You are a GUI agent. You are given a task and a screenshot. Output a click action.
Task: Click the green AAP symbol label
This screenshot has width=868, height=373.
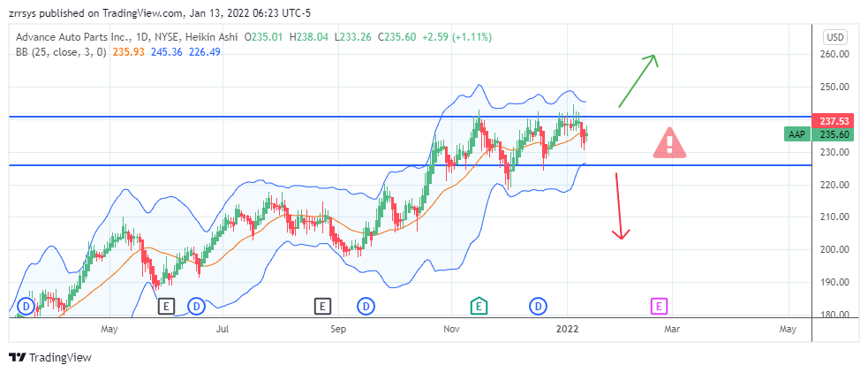[x=797, y=134]
